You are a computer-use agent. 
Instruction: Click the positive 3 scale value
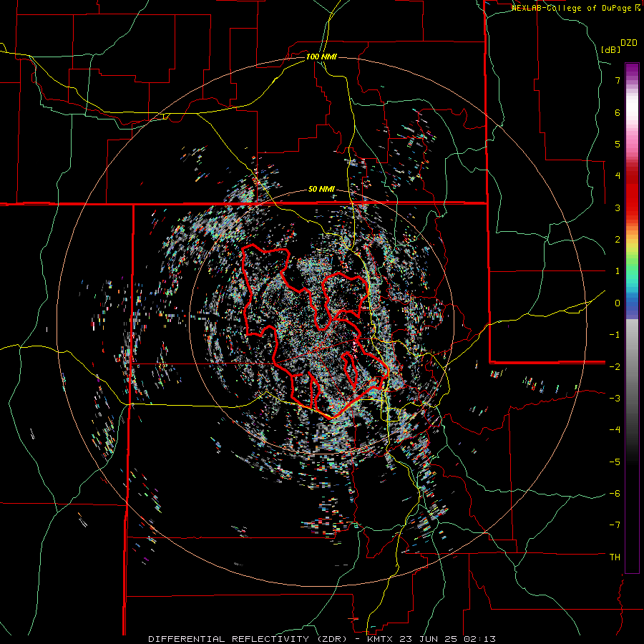click(x=618, y=208)
